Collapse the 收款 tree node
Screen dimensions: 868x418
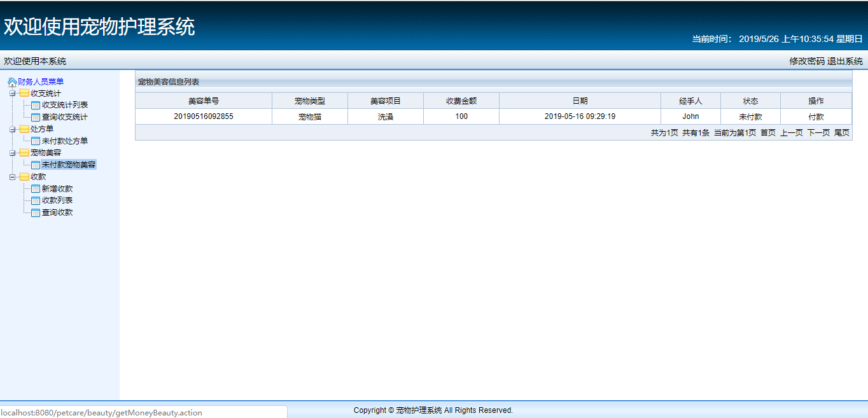(12, 177)
